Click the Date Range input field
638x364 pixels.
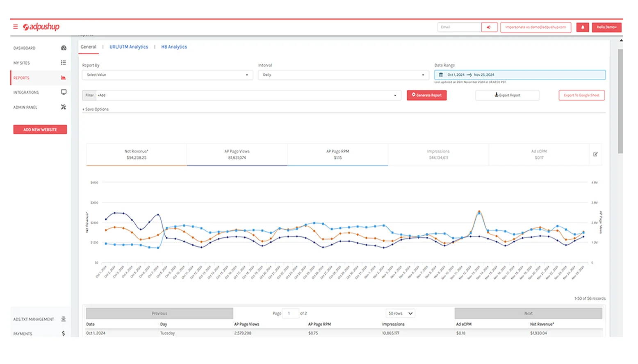[520, 75]
